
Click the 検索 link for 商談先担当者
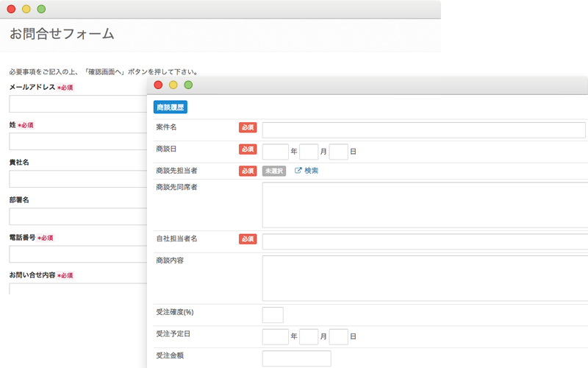tap(311, 171)
